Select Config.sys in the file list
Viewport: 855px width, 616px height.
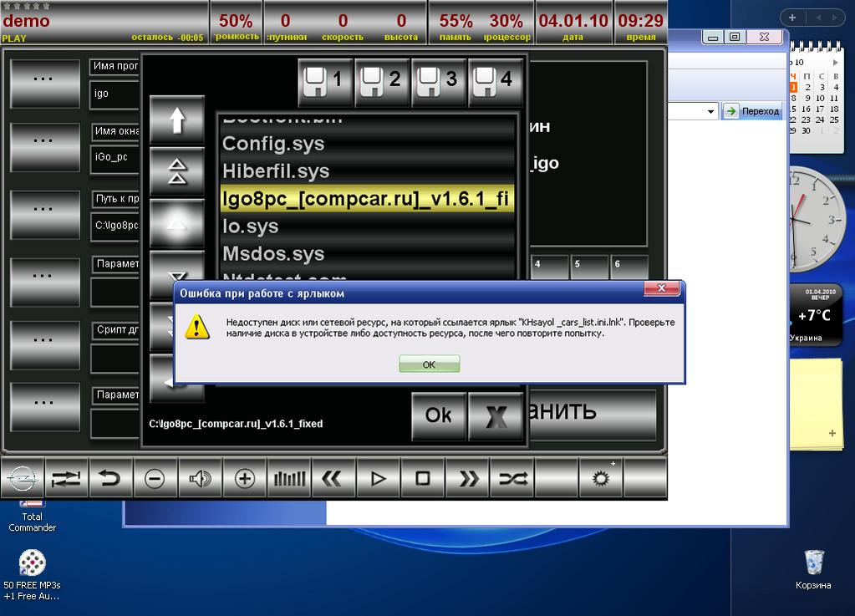click(273, 144)
